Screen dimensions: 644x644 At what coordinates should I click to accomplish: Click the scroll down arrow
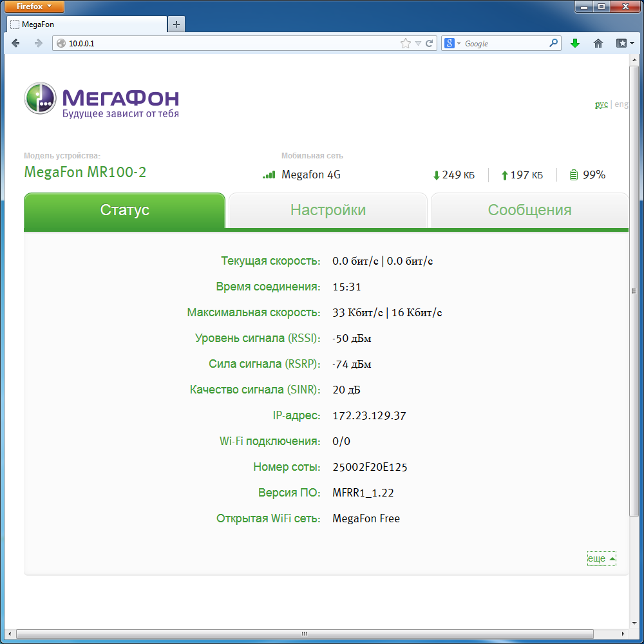pyautogui.click(x=634, y=623)
